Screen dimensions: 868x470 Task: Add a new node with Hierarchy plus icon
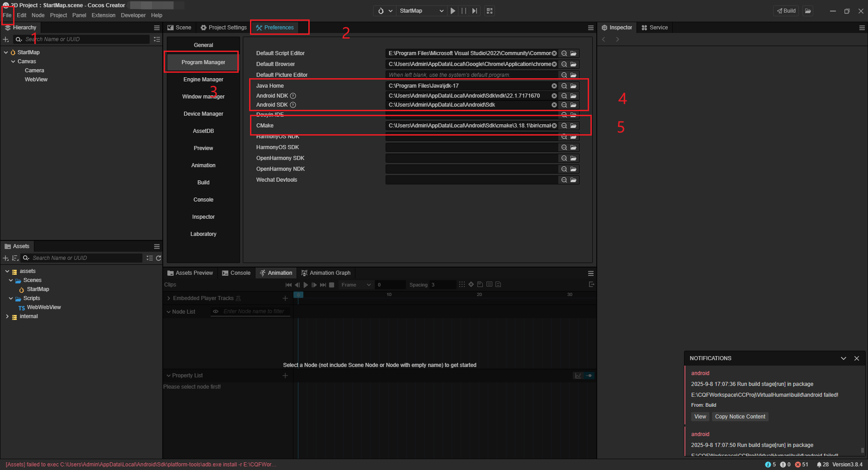tap(6, 39)
